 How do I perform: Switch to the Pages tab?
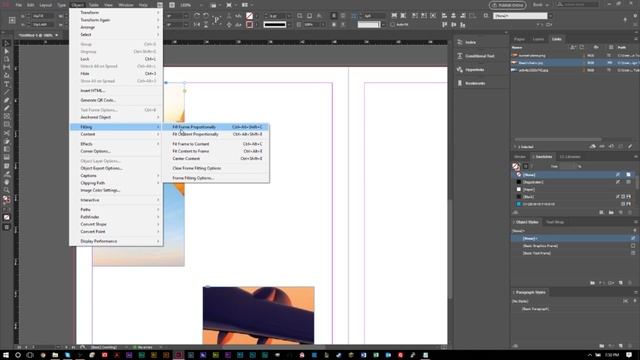click(x=520, y=39)
